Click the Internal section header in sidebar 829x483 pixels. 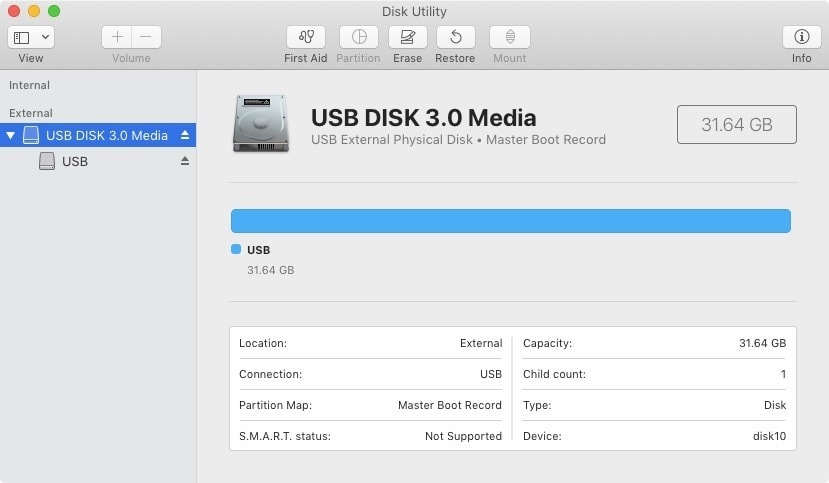tap(29, 85)
